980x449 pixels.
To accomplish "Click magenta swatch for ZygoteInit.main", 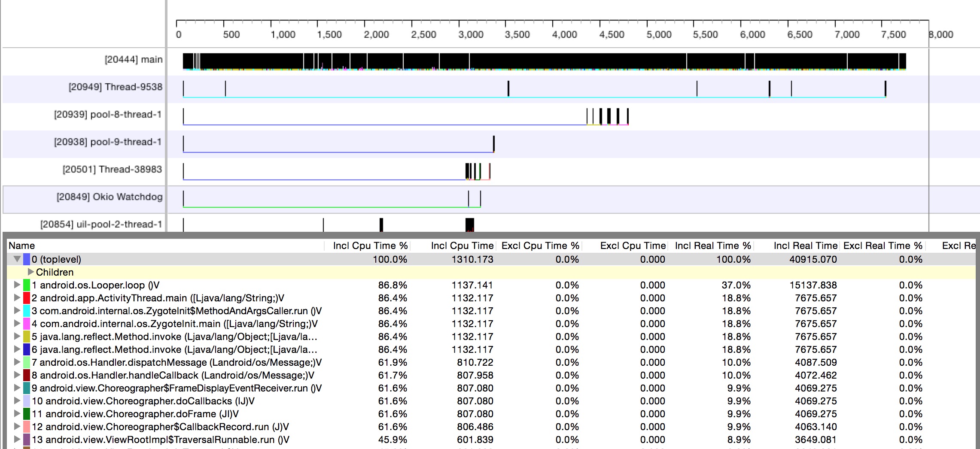I will [27, 324].
